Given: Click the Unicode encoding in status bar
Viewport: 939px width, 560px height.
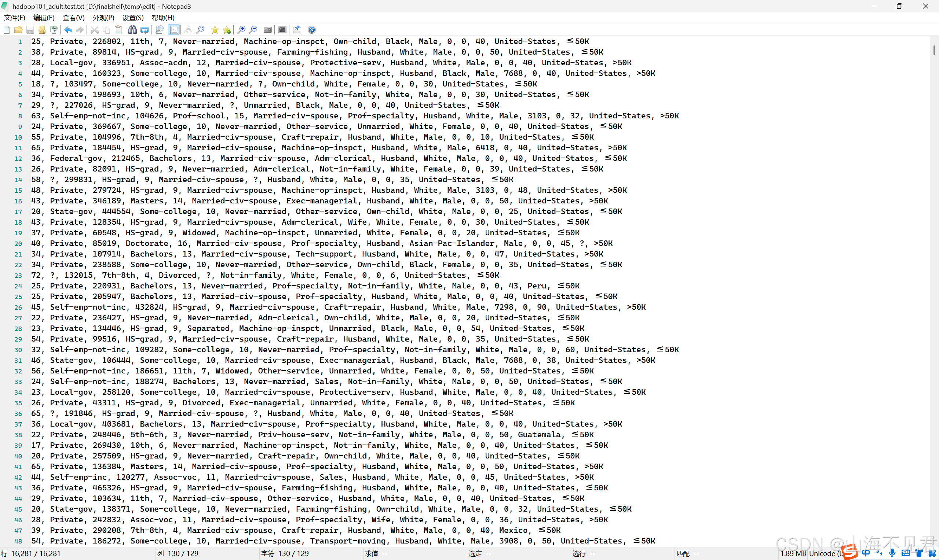Looking at the screenshot, I should tap(822, 553).
